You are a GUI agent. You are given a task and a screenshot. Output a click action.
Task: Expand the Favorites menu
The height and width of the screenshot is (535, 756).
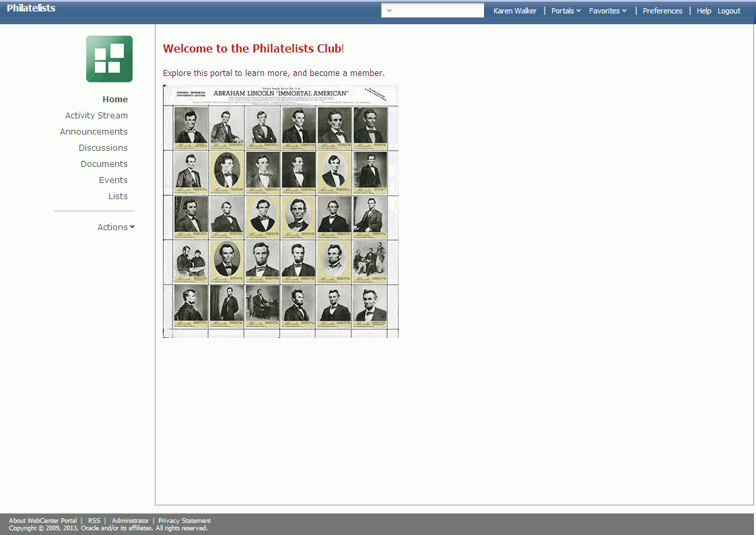[607, 11]
